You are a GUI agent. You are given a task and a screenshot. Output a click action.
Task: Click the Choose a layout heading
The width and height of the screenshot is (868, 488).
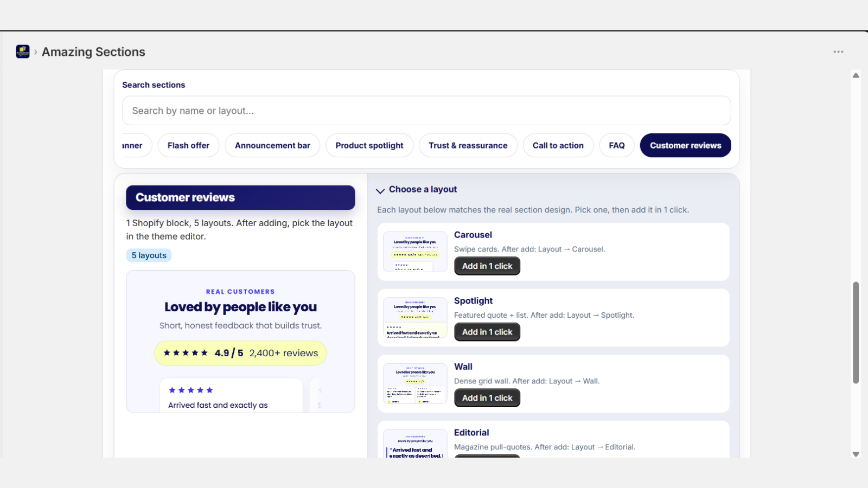(423, 189)
